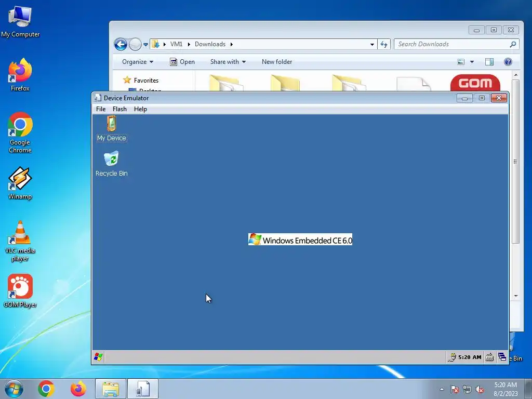Click the Explorer scrollbar down arrow
Viewport: 532px width, 399px height.
click(516, 296)
